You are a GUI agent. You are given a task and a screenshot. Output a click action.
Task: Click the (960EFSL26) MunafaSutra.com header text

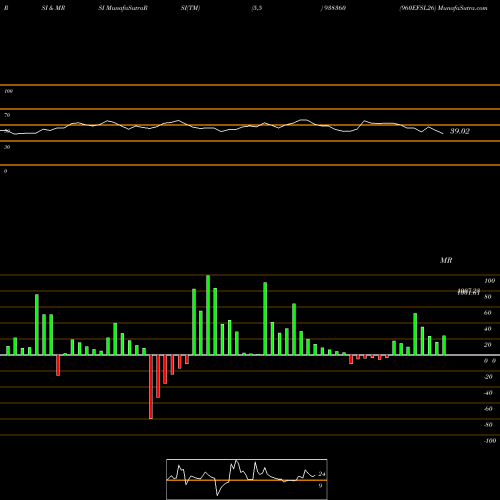pyautogui.click(x=443, y=8)
